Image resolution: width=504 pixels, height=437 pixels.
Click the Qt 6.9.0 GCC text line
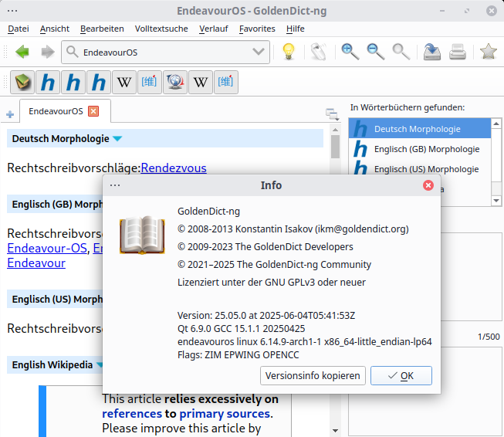coord(241,329)
